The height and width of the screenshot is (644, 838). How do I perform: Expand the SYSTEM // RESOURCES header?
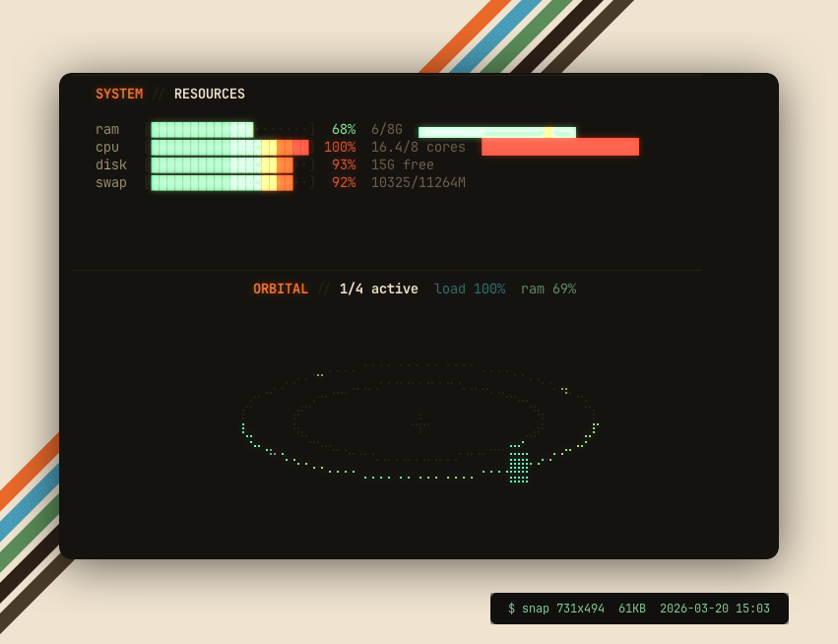170,94
